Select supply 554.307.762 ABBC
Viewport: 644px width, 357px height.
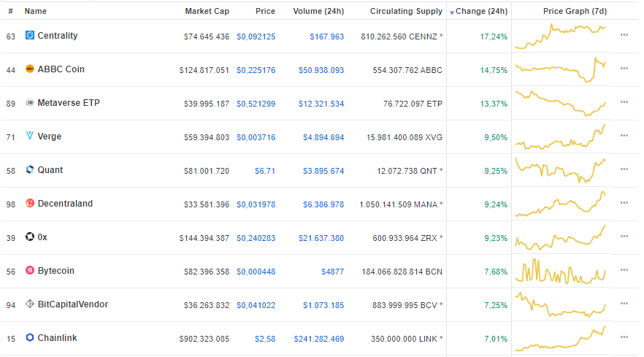pos(407,70)
